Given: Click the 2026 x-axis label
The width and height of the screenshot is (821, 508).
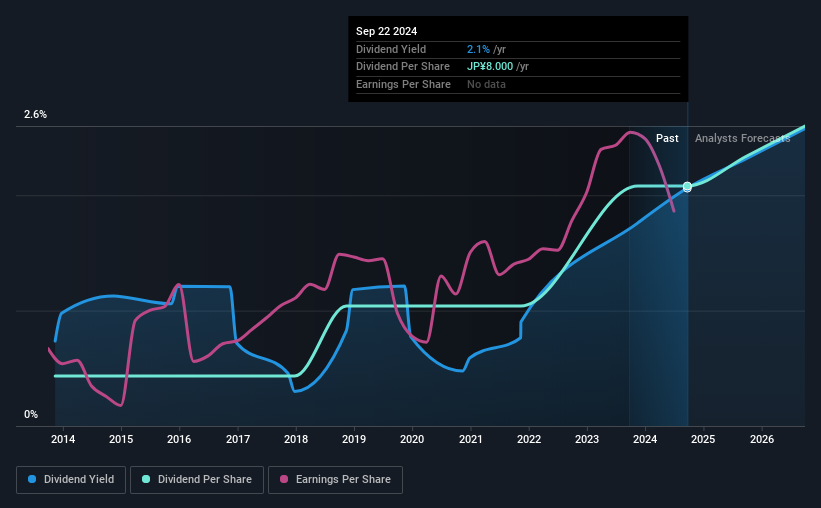Looking at the screenshot, I should point(762,439).
